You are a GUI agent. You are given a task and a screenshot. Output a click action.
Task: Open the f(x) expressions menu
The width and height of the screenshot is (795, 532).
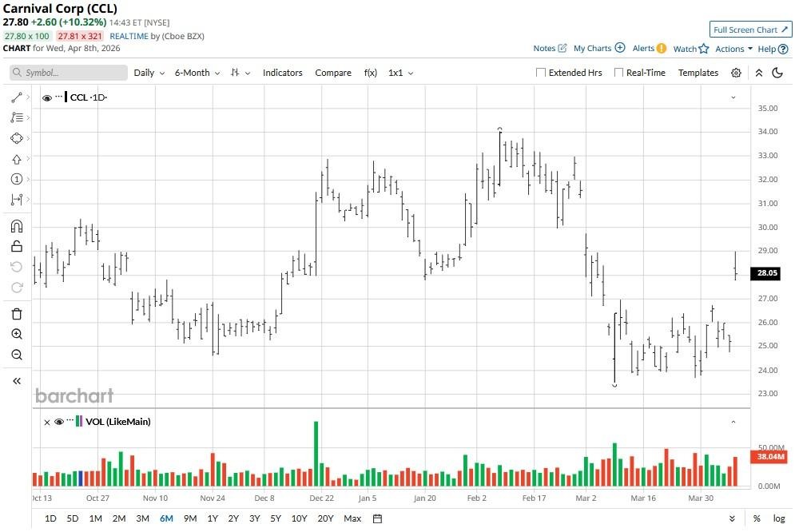(371, 73)
